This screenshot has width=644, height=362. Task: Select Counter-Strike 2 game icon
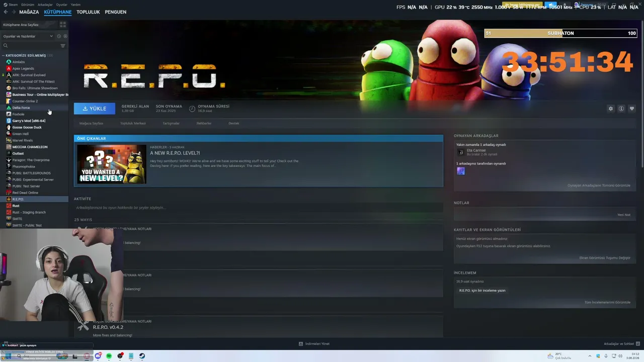[x=9, y=101]
